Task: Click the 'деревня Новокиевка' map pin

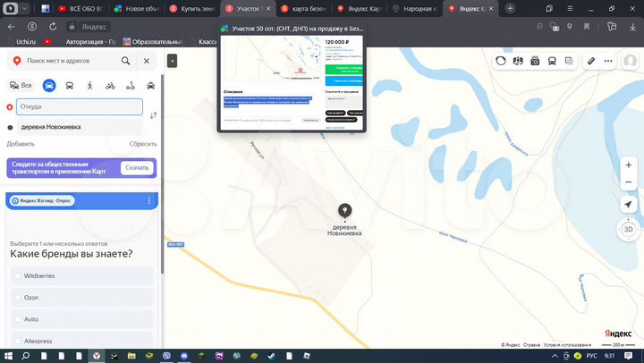Action: click(x=344, y=211)
